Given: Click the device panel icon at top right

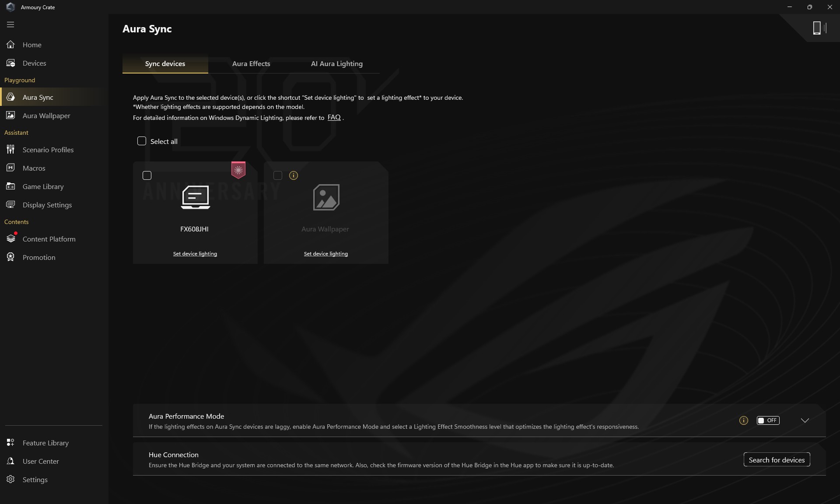Looking at the screenshot, I should pyautogui.click(x=819, y=28).
